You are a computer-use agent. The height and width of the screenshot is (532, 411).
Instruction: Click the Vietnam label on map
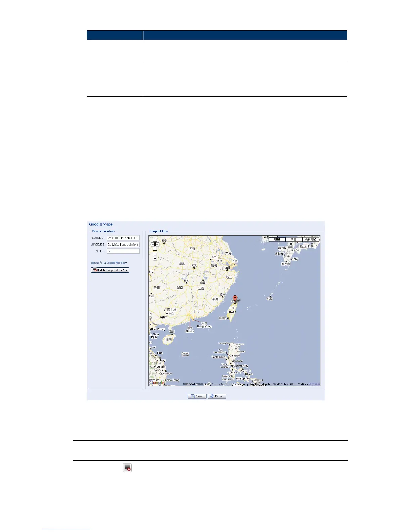tap(160, 367)
